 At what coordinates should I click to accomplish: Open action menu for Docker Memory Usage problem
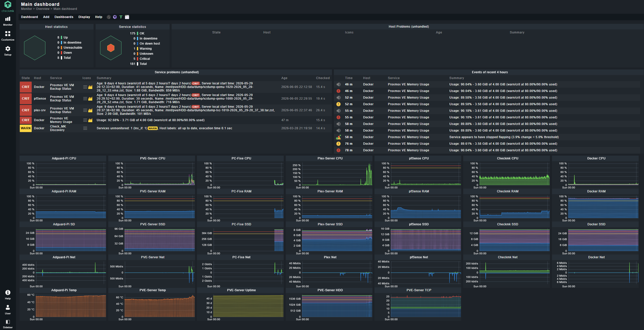[85, 120]
